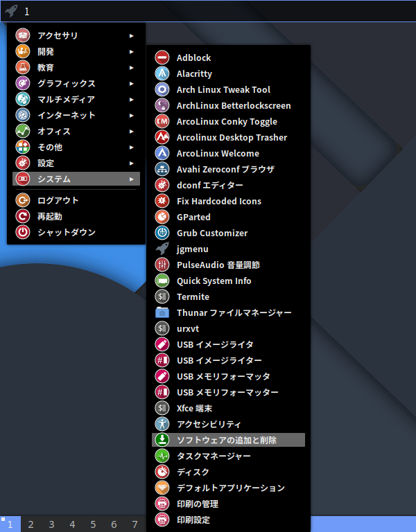Screen dimensions: 416x532
Task: Select the システム category
Action: 76,179
